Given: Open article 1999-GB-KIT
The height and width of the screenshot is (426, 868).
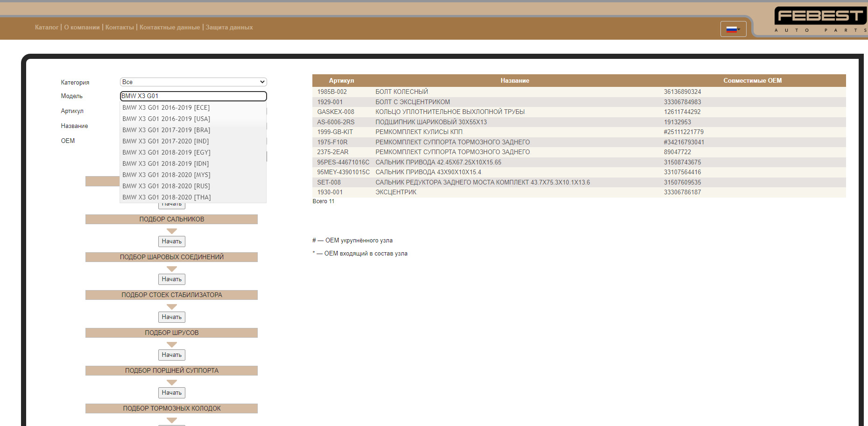Looking at the screenshot, I should [x=335, y=132].
